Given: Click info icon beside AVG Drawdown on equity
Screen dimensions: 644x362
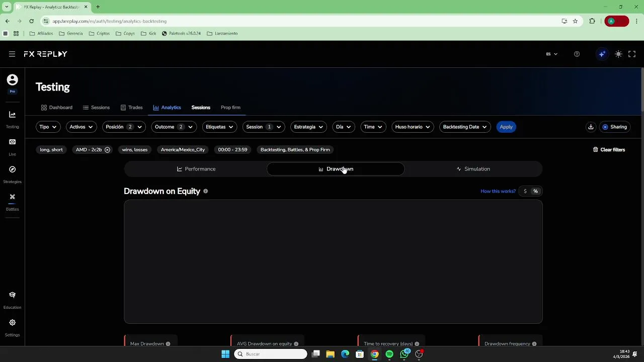Looking at the screenshot, I should (x=296, y=344).
